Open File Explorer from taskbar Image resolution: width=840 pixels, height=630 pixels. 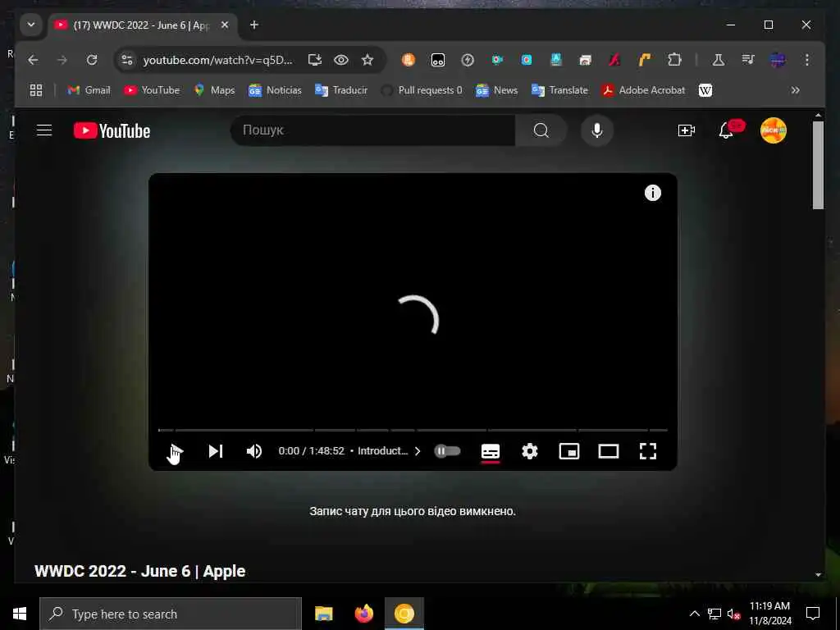[323, 614]
